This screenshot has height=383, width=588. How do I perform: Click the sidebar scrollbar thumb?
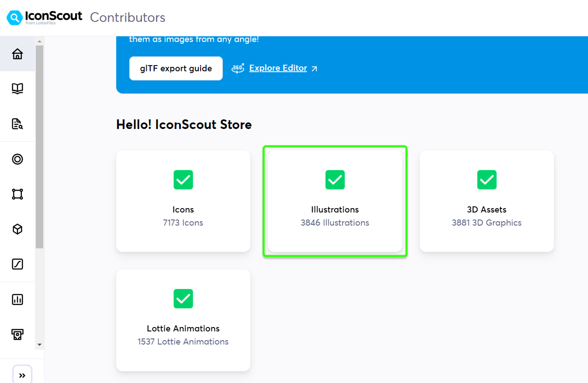pos(40,147)
